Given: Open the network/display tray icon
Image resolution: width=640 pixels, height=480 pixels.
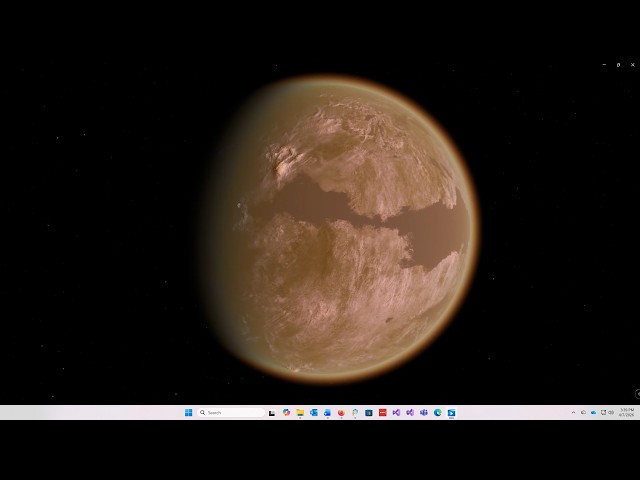Looking at the screenshot, I should pyautogui.click(x=603, y=413).
